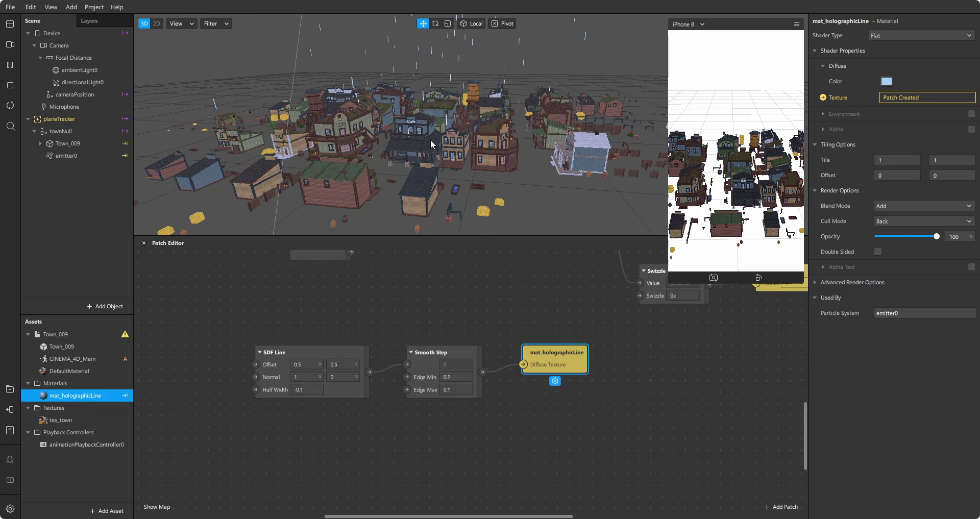Click the add-to-library icon in left sidebar

pos(10,389)
